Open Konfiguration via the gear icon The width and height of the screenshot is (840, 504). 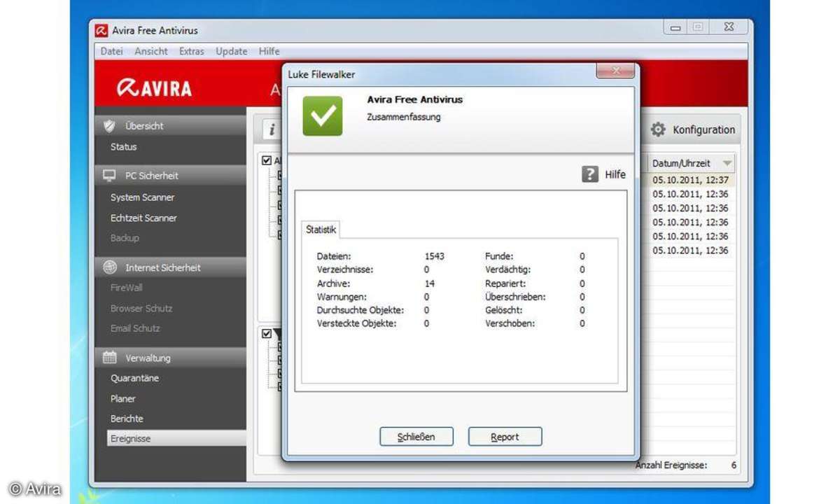pyautogui.click(x=658, y=129)
